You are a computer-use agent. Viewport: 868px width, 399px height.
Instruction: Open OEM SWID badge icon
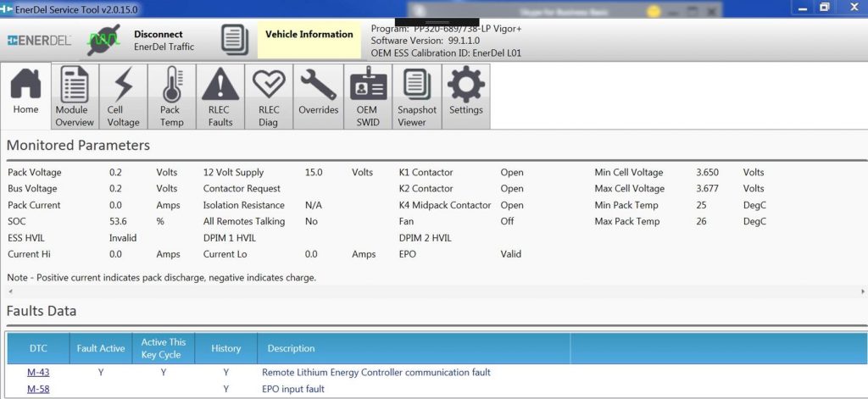[x=366, y=97]
